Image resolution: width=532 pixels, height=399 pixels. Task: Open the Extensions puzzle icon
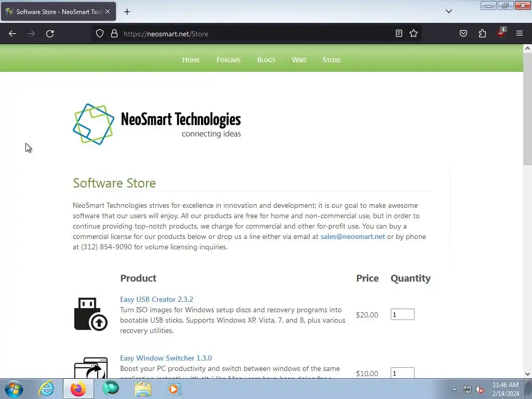(x=482, y=33)
